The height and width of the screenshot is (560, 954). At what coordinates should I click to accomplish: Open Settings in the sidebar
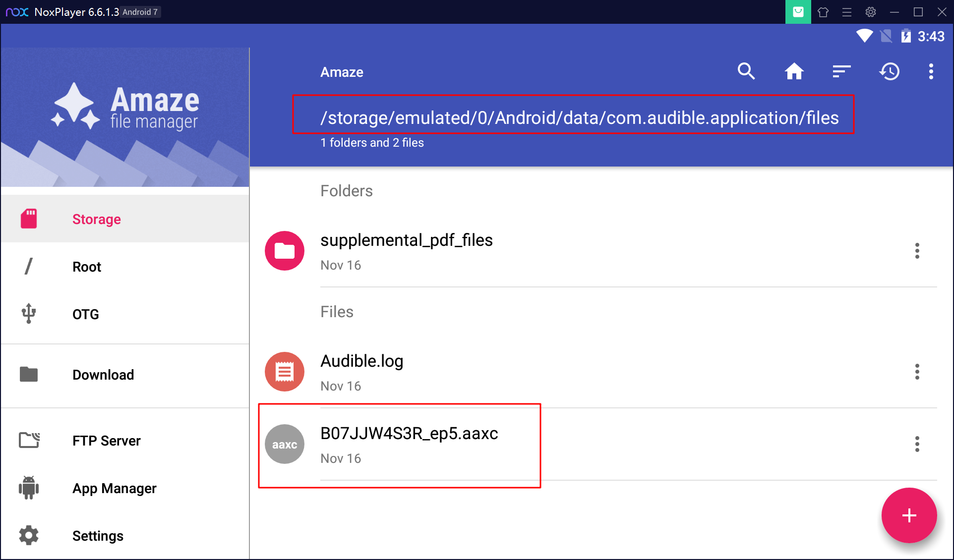(125, 536)
